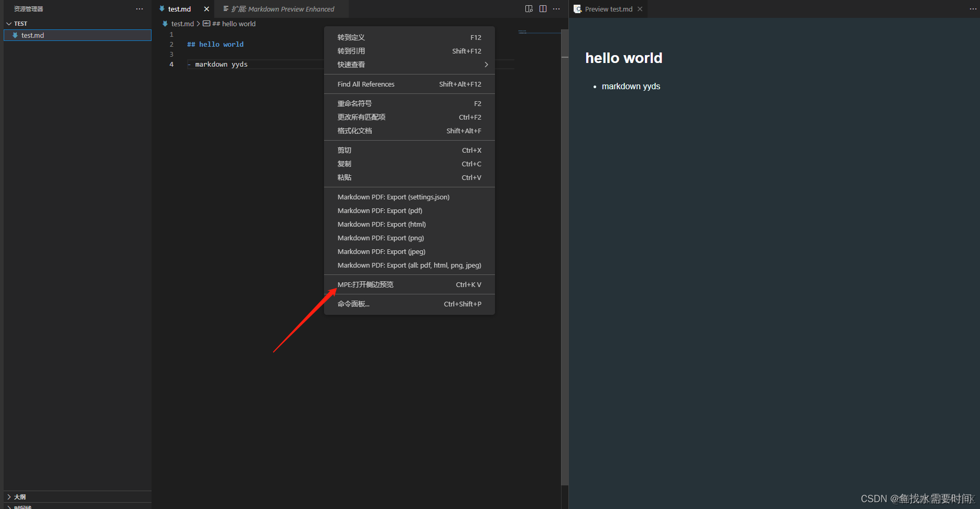The width and height of the screenshot is (980, 509).
Task: Open 快速查看 menu entry
Action: pyautogui.click(x=410, y=65)
